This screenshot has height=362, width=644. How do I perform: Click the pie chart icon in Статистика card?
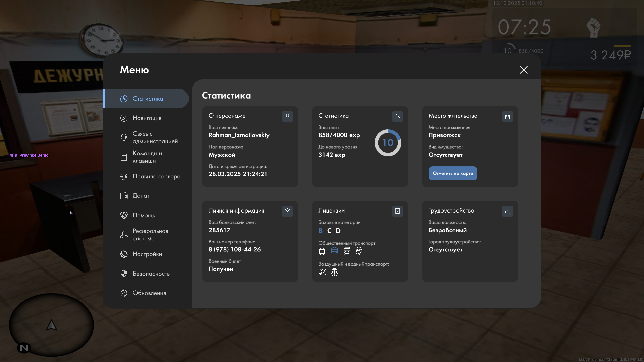pyautogui.click(x=397, y=117)
